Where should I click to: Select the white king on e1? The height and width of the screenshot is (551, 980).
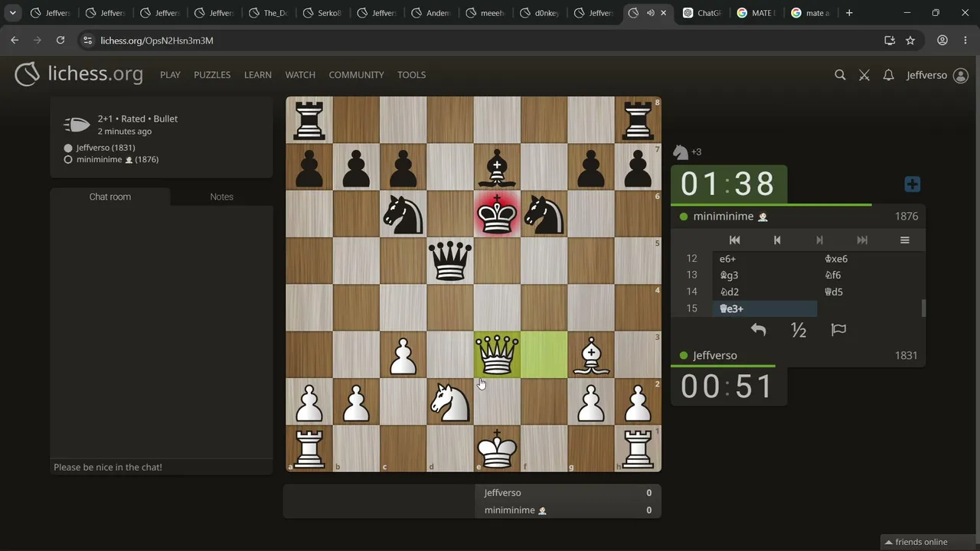pyautogui.click(x=497, y=448)
